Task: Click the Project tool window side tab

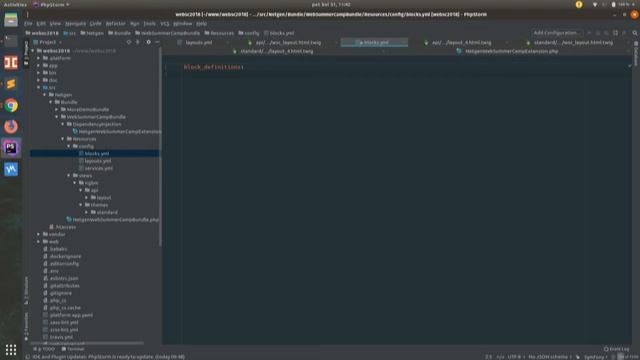Action: pos(27,53)
